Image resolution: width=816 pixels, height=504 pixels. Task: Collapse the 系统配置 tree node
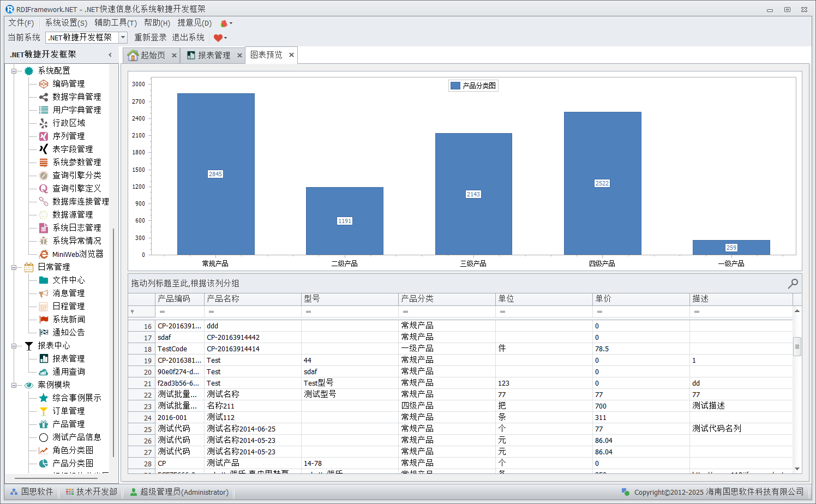[x=14, y=71]
